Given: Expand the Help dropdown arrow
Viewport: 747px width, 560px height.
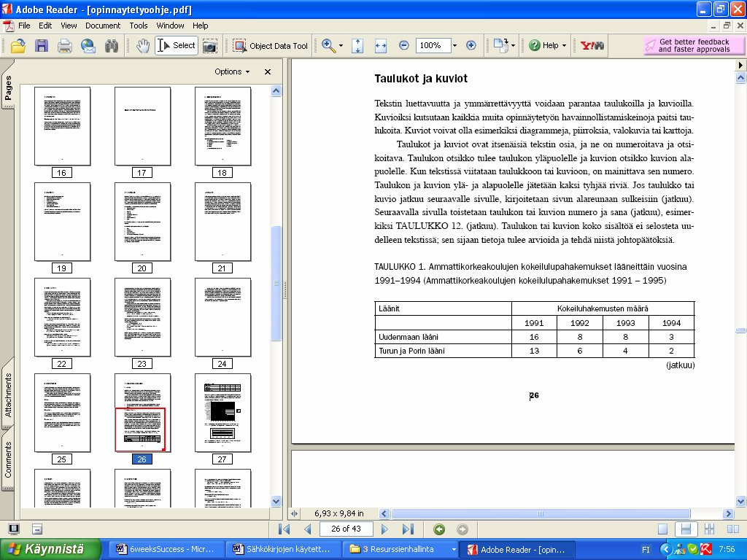Looking at the screenshot, I should pyautogui.click(x=564, y=46).
